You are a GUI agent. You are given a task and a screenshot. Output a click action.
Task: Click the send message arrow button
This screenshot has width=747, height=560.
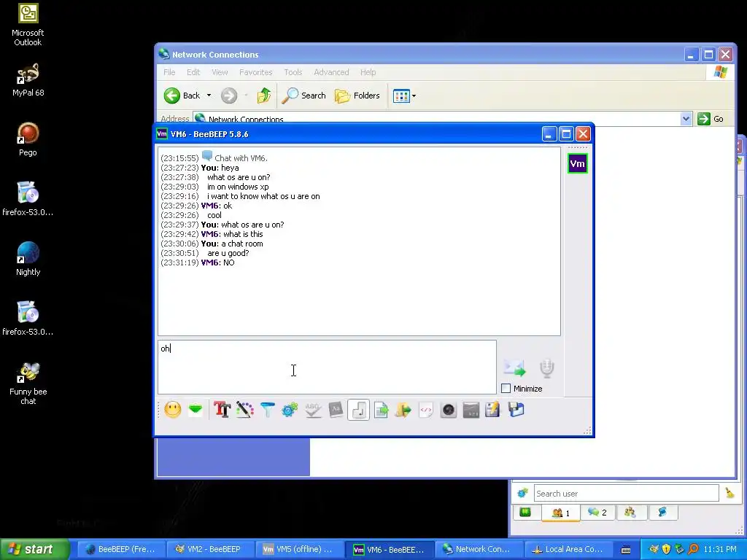click(514, 367)
